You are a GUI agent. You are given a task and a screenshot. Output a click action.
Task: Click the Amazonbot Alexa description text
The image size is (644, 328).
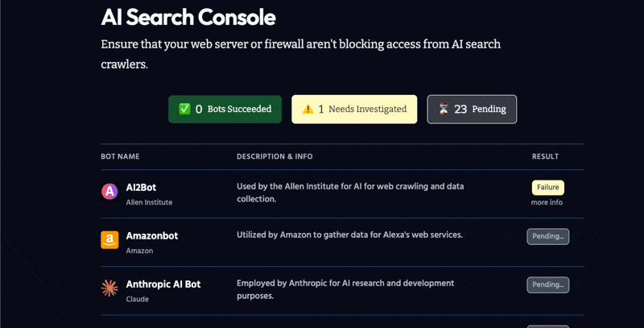(349, 235)
